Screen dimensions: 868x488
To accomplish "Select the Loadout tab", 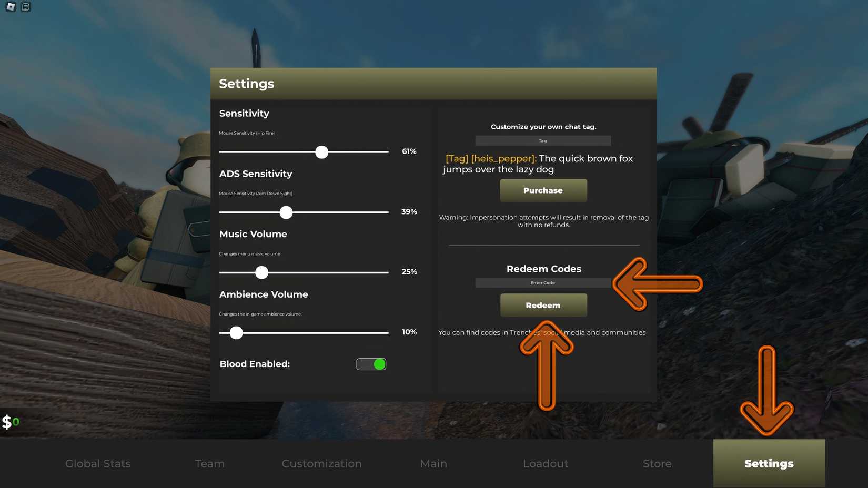I will (546, 464).
